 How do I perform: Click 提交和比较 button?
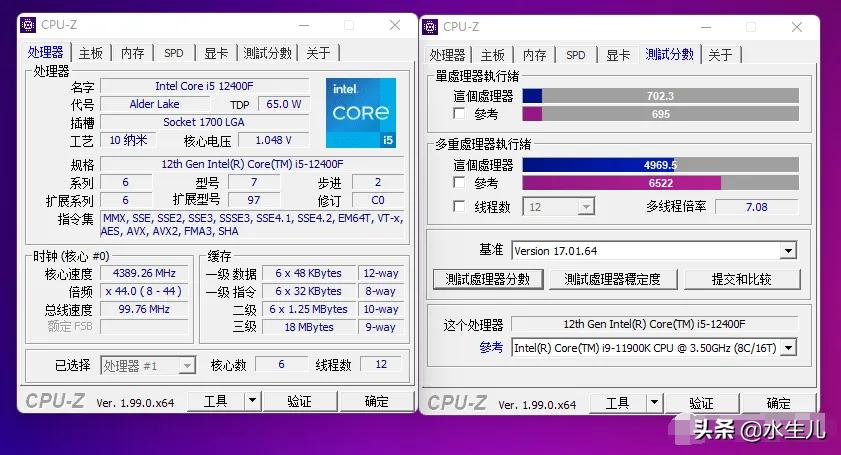coord(742,279)
